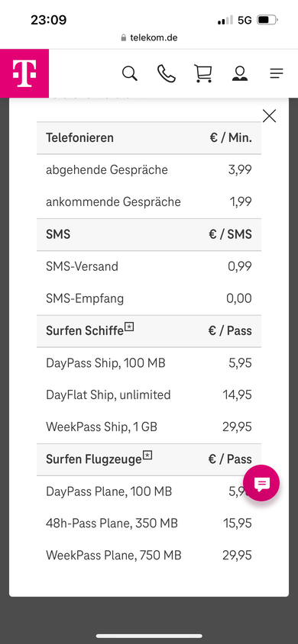Select the DayFlat Ship, unlimited row
The image size is (298, 644).
(x=149, y=395)
